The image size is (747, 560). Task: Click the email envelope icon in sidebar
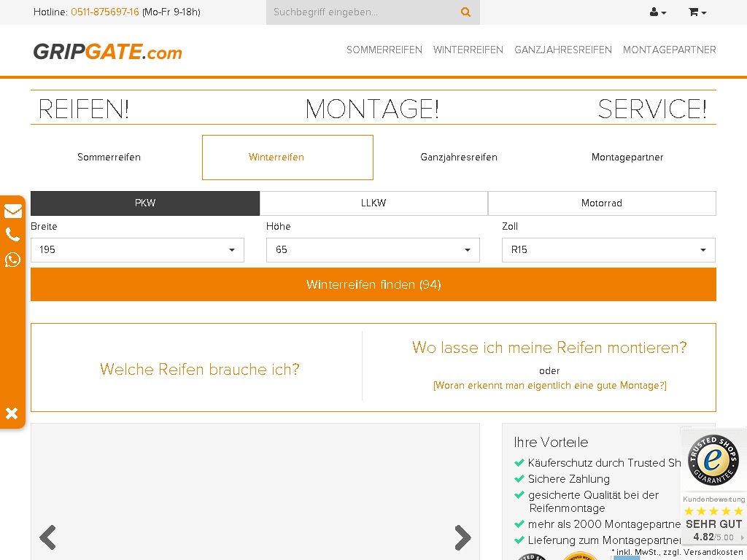click(x=12, y=211)
